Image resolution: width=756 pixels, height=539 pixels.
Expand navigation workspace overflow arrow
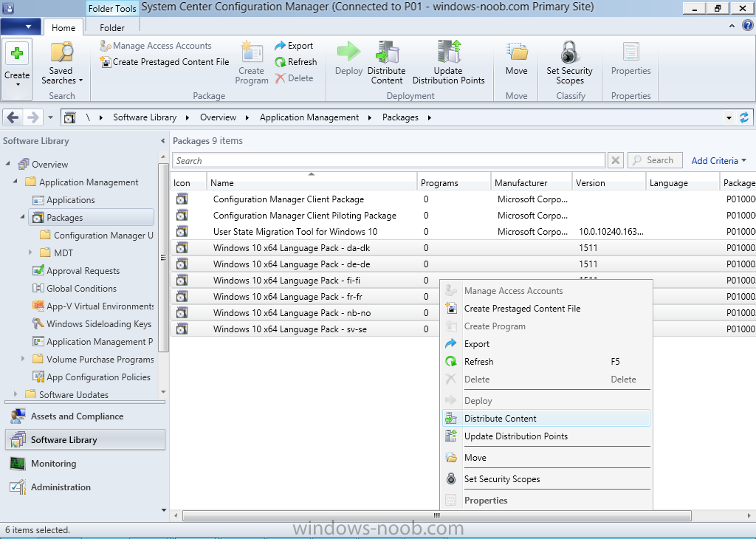tap(164, 509)
